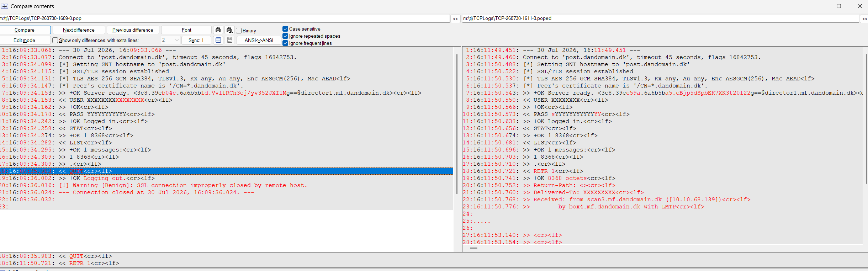
Task: Click left '+OK Server ready' line
Action: tap(227, 93)
